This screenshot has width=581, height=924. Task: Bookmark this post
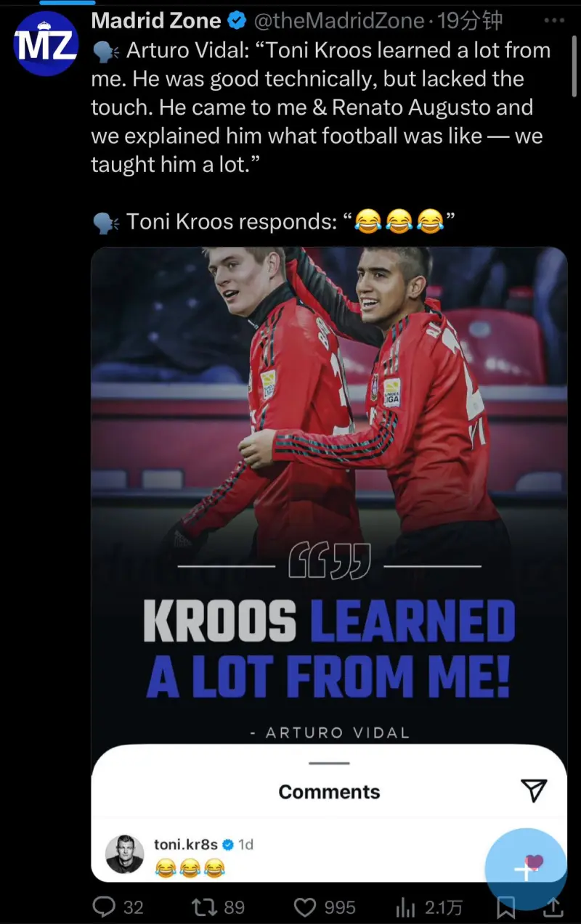point(506,907)
